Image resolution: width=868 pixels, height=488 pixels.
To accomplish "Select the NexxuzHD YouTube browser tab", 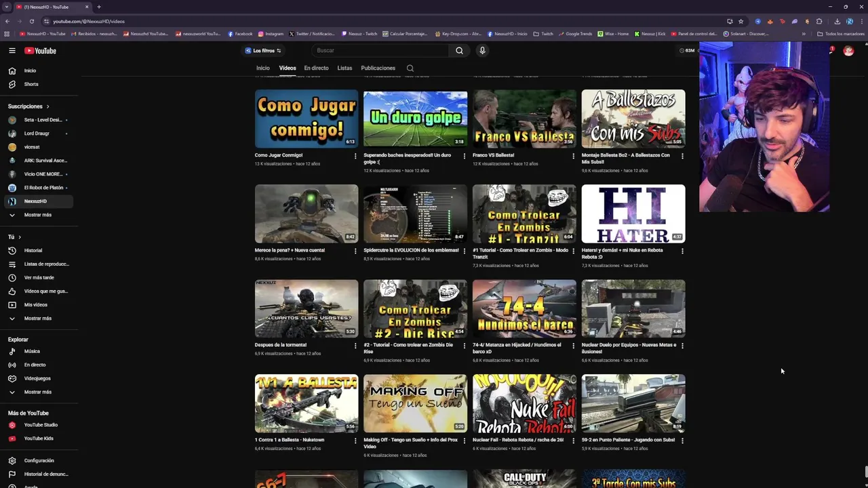I will pos(53,7).
